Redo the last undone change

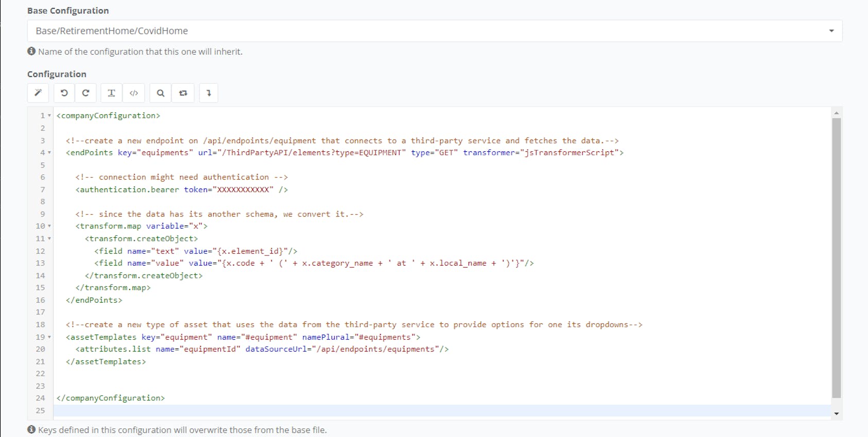pos(85,93)
